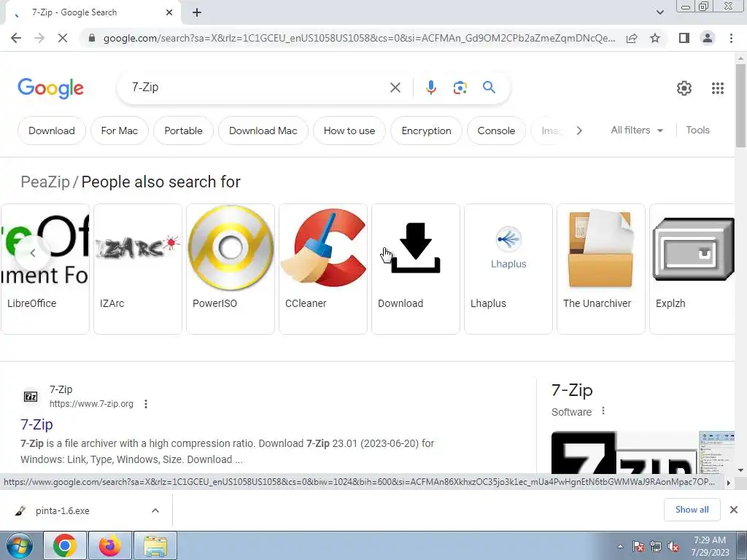Screen dimensions: 747x560
Task: Open the Chrome side panel
Action: [684, 38]
